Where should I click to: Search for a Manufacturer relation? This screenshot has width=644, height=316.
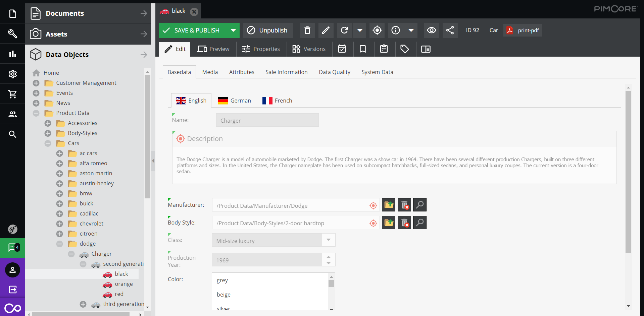click(x=420, y=205)
